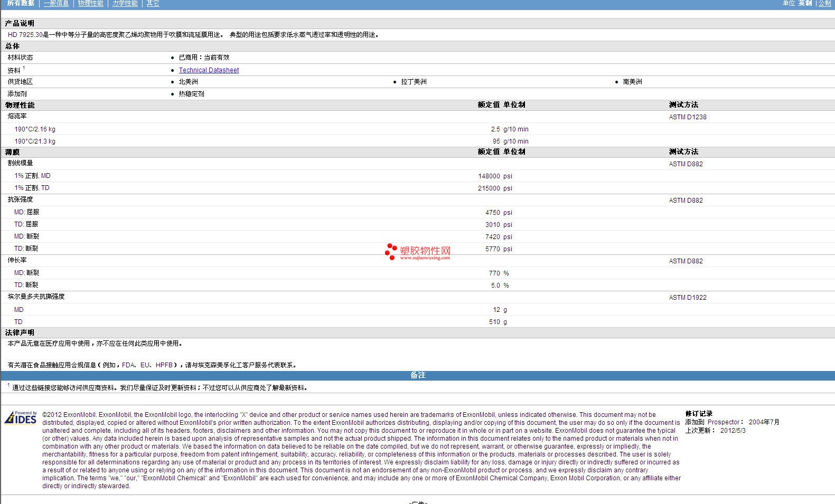
Task: Click the 南美洲 region entry
Action: pyautogui.click(x=632, y=82)
